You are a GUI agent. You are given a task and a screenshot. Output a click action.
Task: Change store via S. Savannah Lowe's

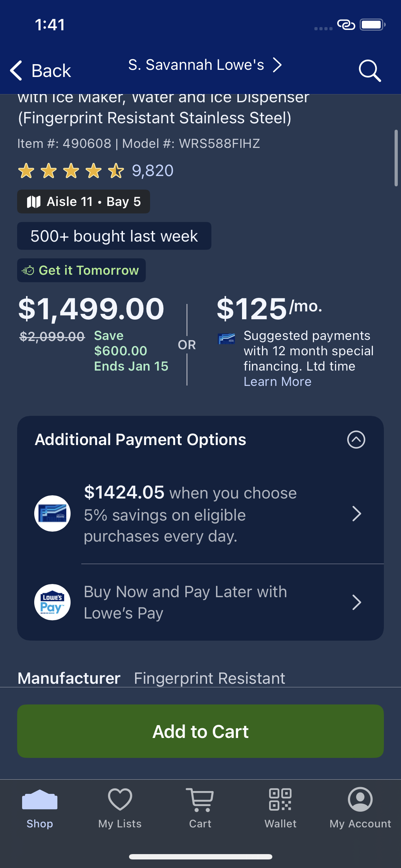click(205, 65)
